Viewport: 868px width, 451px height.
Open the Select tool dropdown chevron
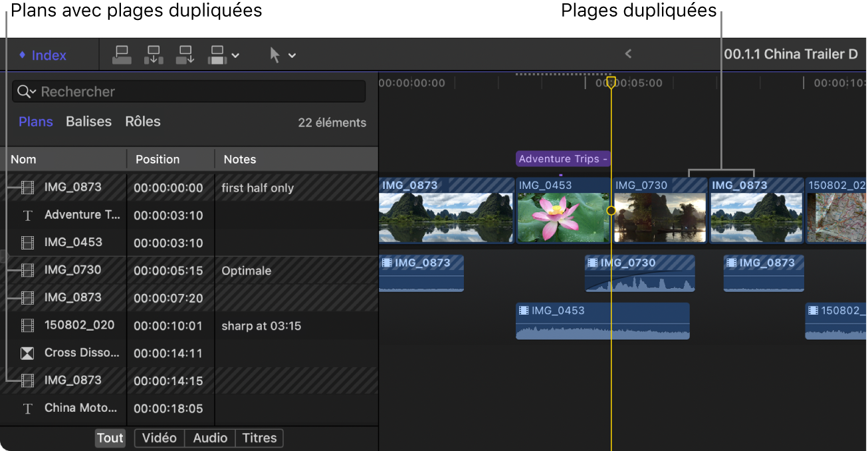292,55
